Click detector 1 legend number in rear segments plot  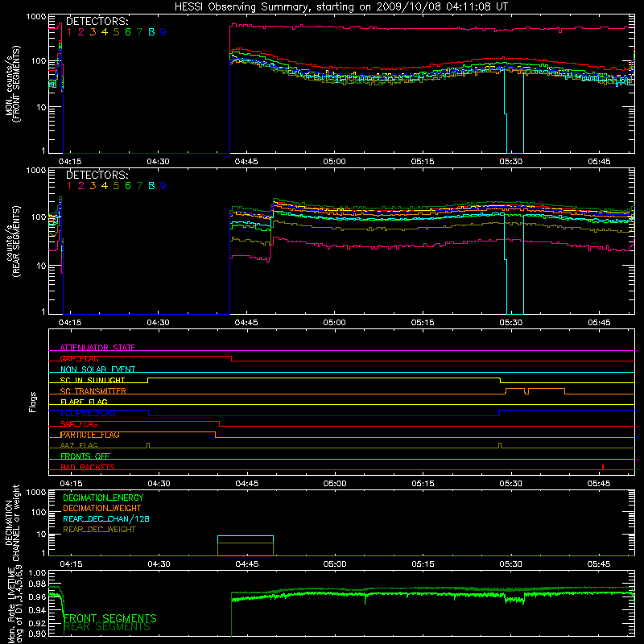69,186
